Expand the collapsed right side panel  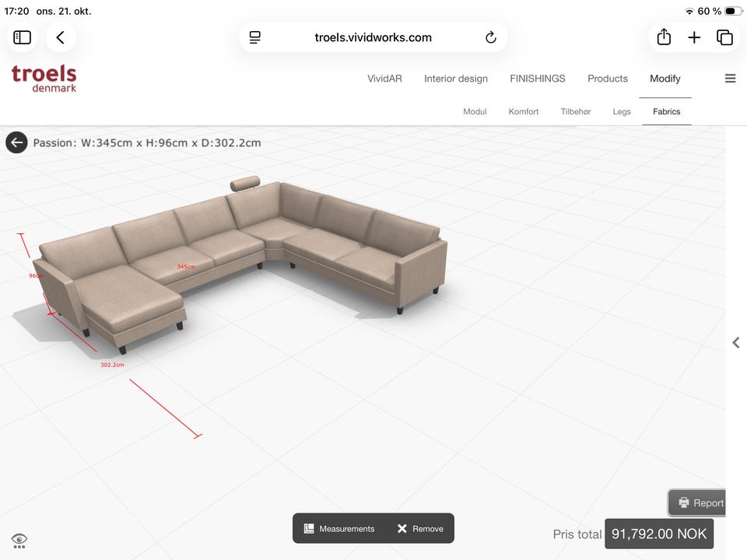click(736, 342)
